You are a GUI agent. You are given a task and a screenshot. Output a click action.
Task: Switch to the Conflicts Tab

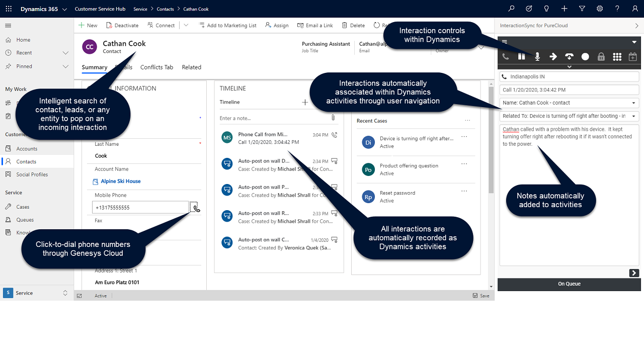pos(156,67)
